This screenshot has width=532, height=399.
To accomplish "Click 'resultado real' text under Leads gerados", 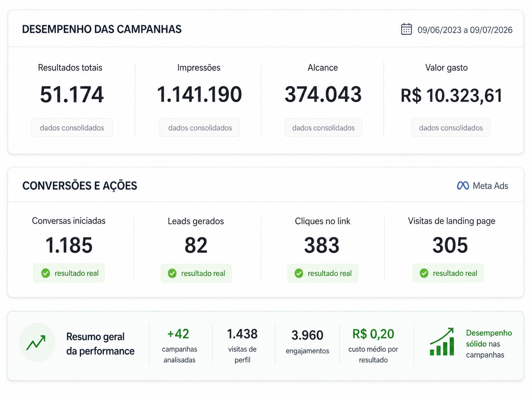I will point(203,273).
